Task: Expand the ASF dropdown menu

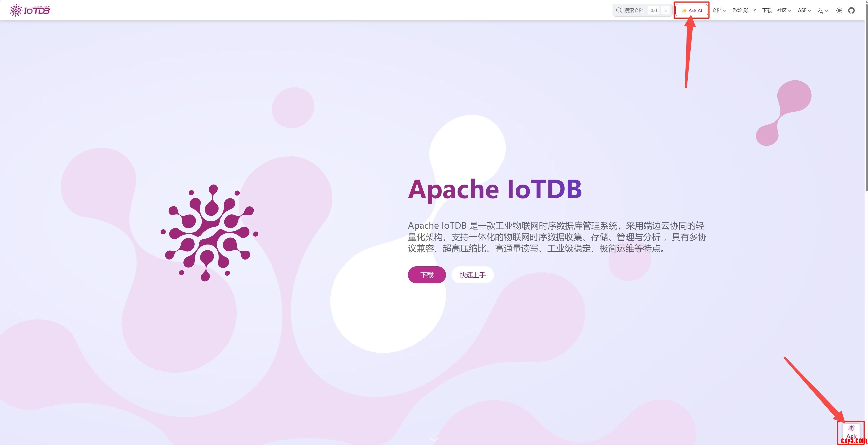Action: pos(804,10)
